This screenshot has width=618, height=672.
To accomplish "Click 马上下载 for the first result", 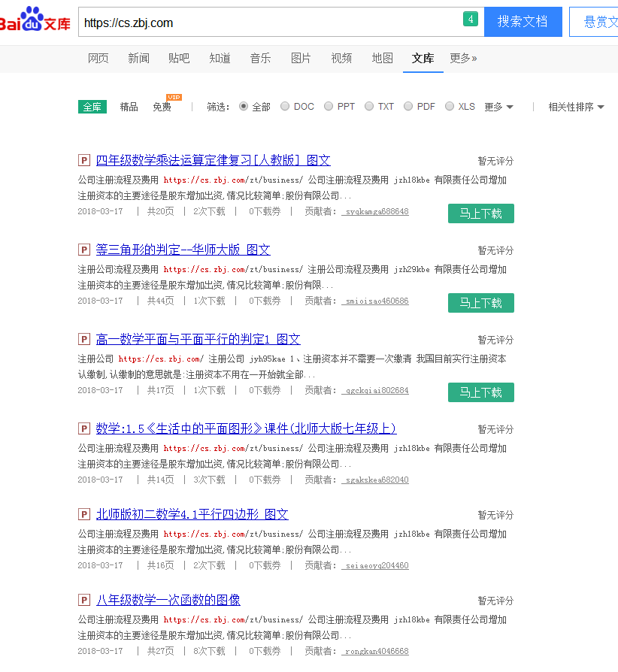I will [480, 213].
